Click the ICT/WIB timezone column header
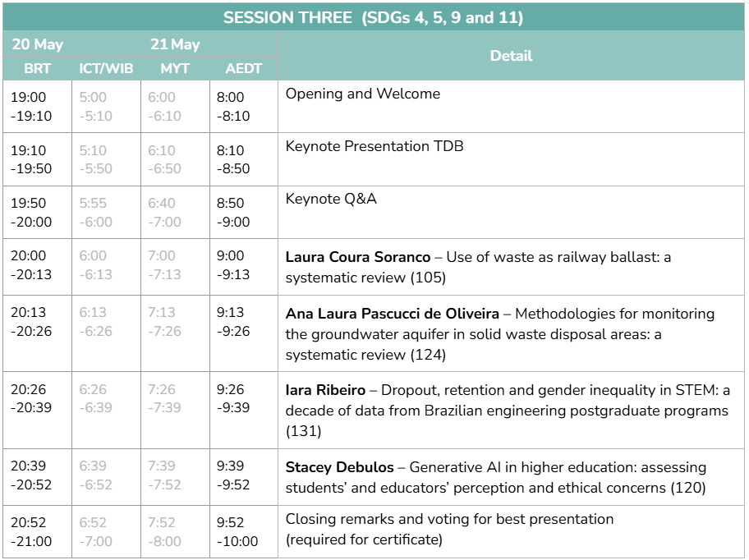Screen dimensions: 749x560 coord(106,68)
